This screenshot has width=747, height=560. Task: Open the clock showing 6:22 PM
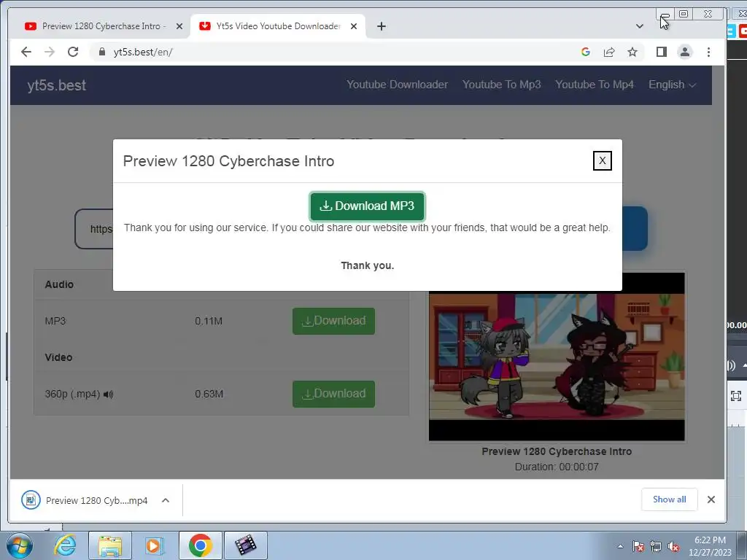pyautogui.click(x=710, y=546)
